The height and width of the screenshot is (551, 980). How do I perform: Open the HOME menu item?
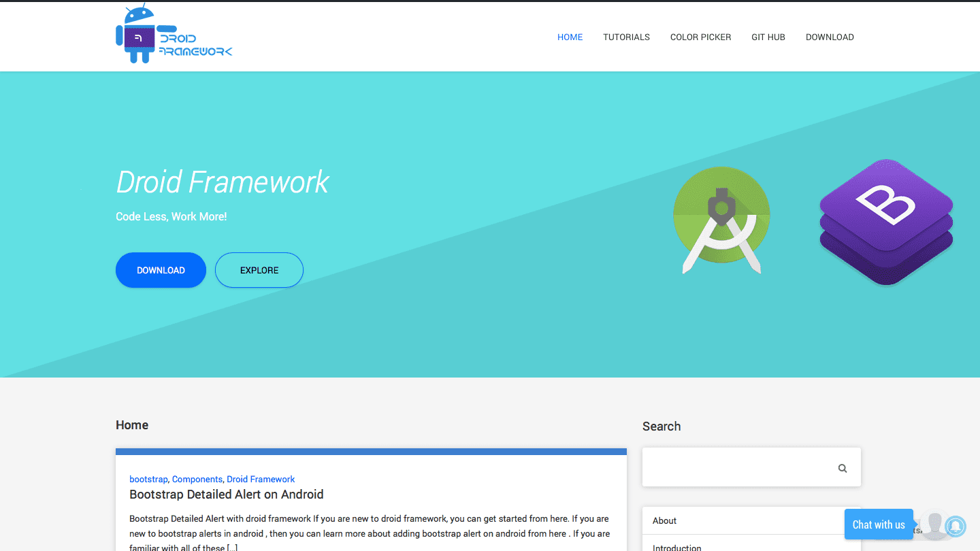[570, 37]
